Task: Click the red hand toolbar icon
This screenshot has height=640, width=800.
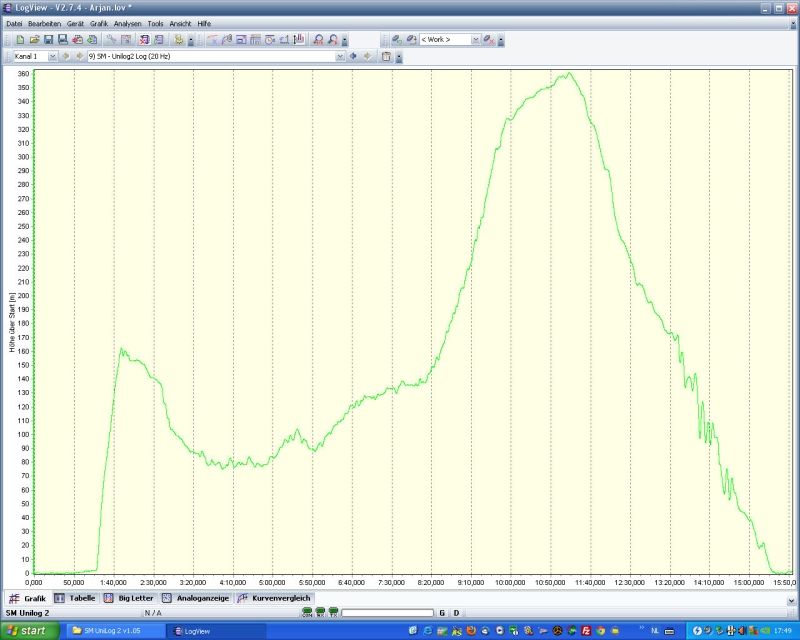Action: 299,40
